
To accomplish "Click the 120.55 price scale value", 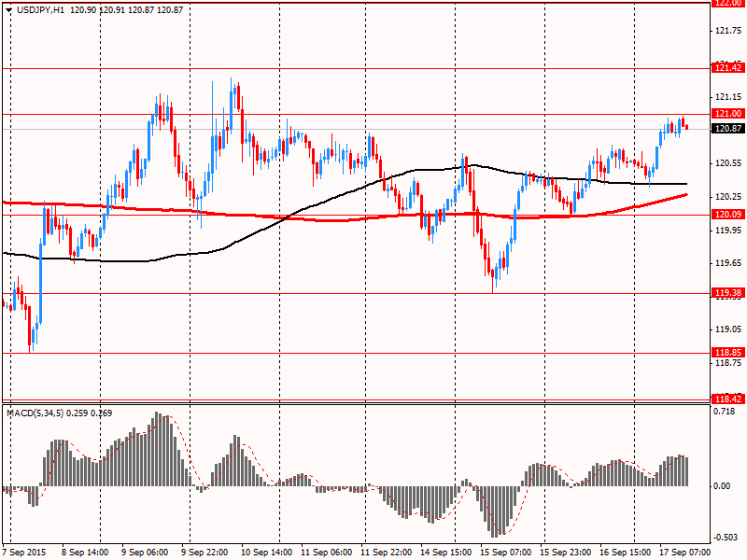I will pos(728,163).
